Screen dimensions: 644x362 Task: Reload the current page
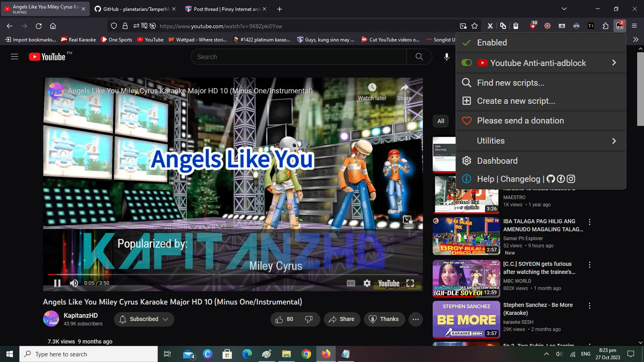coord(39,26)
